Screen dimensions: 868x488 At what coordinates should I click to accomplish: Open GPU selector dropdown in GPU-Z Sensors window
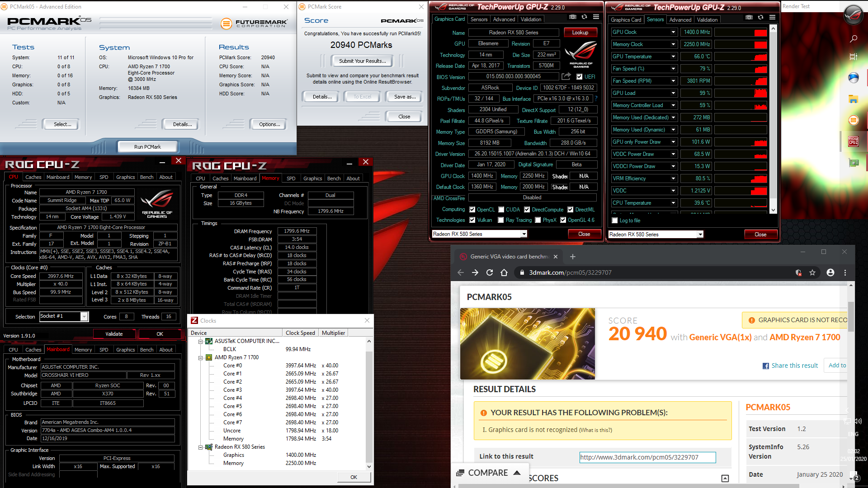[700, 235]
